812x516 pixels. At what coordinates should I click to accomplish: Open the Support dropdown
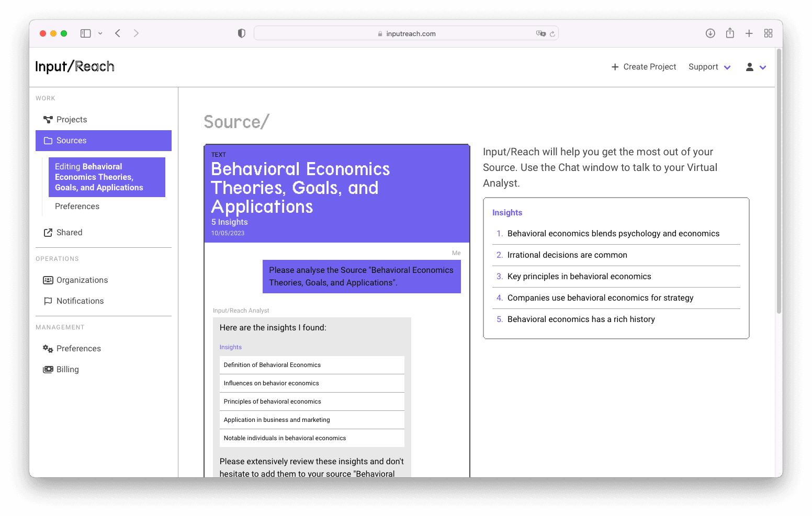[709, 67]
